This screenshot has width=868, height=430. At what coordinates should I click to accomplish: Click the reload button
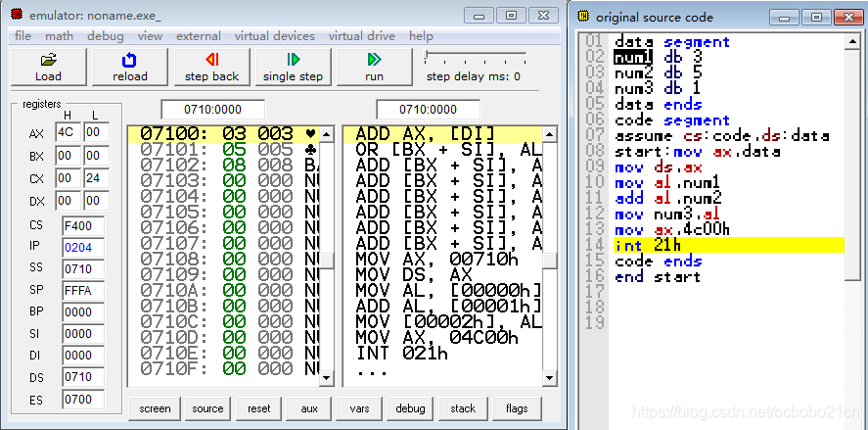[130, 67]
